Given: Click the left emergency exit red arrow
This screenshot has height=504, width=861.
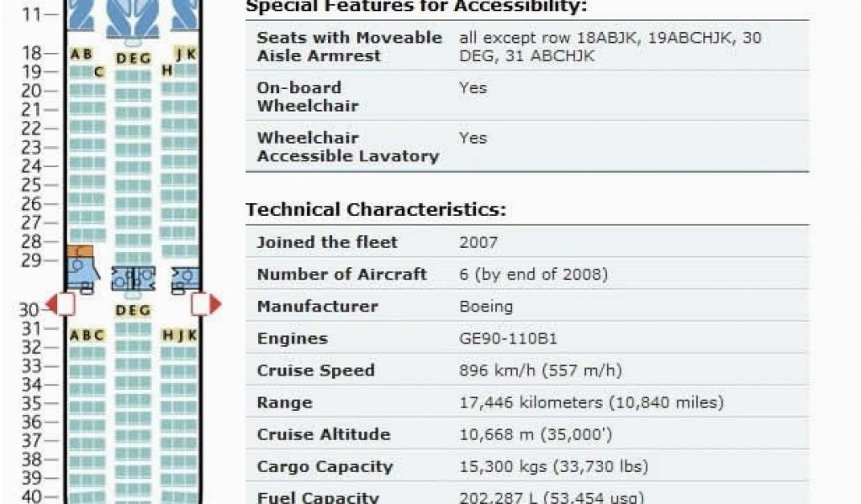Looking at the screenshot, I should point(51,304).
